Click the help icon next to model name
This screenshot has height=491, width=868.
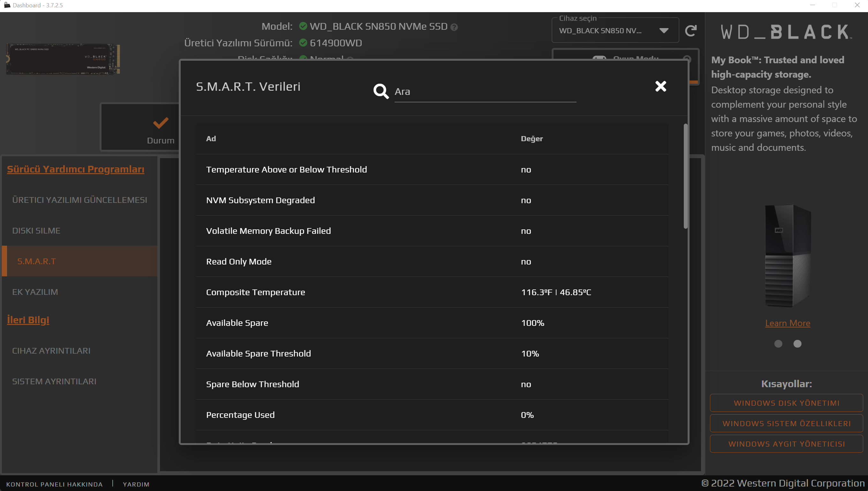[x=454, y=27]
